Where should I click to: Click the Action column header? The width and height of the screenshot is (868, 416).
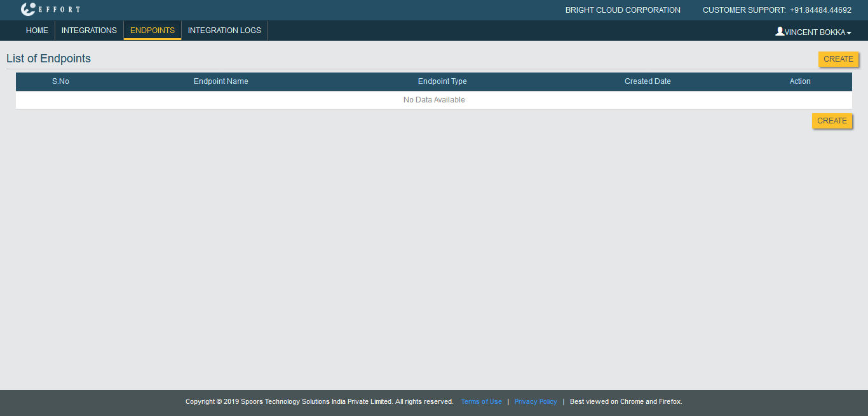[x=800, y=81]
